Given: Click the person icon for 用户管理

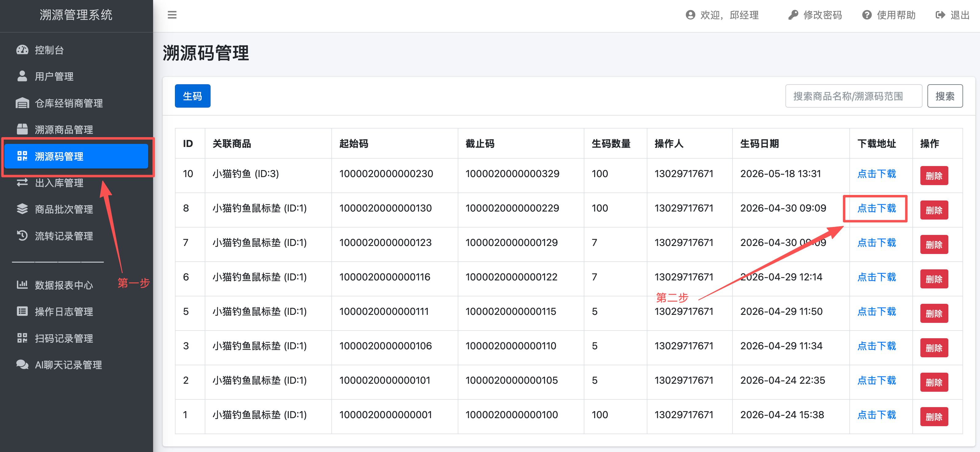Looking at the screenshot, I should (x=22, y=76).
